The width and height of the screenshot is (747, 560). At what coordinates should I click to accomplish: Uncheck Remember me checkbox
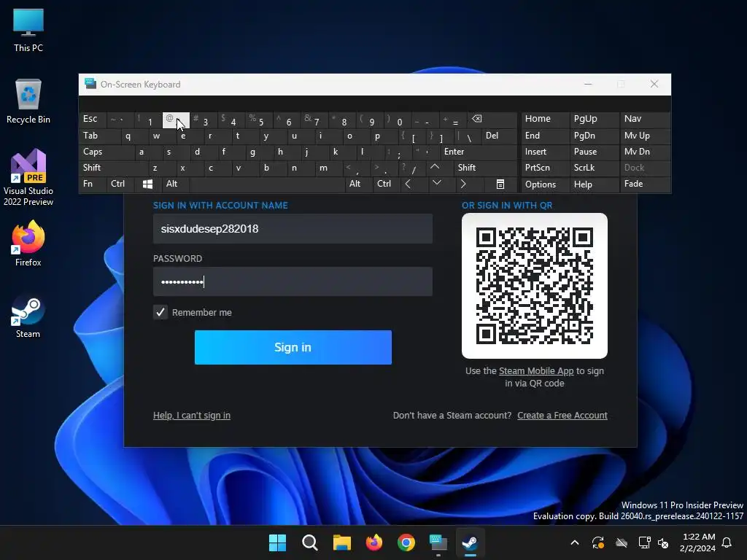(160, 312)
